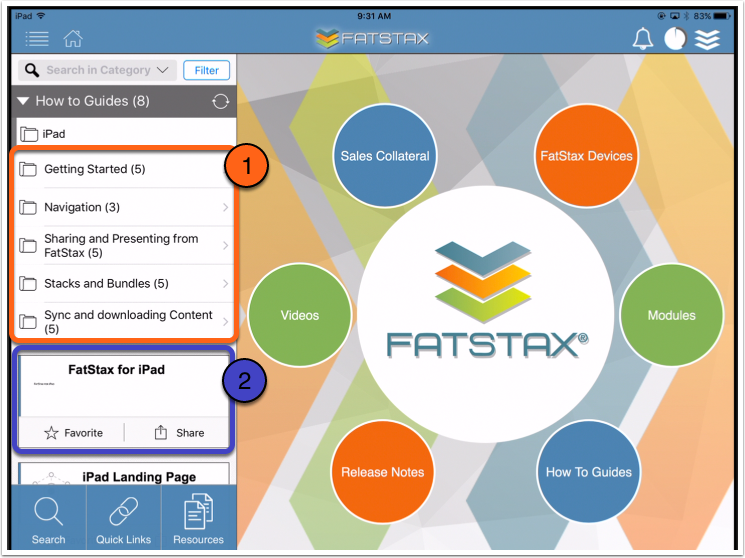Viewport: 745px width, 558px height.
Task: Tap the central FatStax logo circle
Action: [485, 314]
